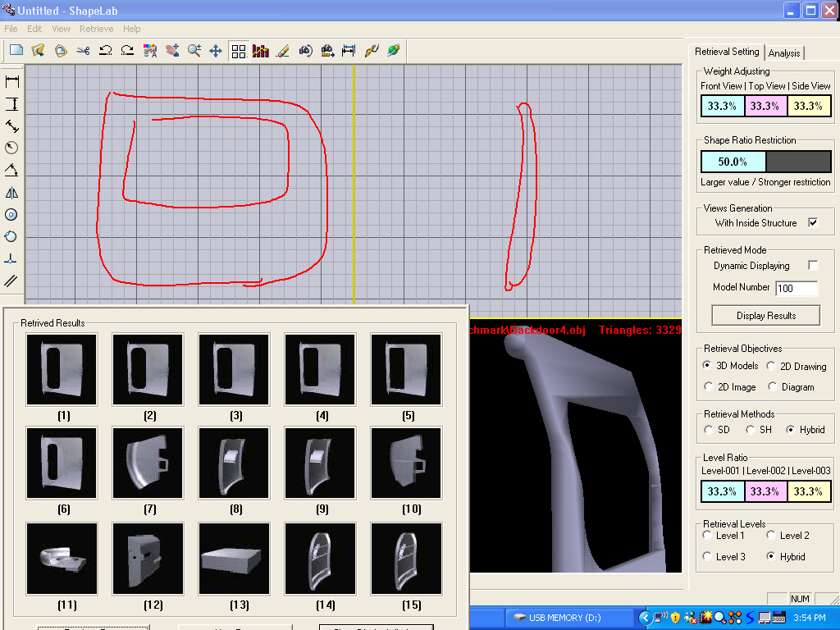Toggle the four-view grid layout icon
The width and height of the screenshot is (840, 630).
tap(239, 51)
